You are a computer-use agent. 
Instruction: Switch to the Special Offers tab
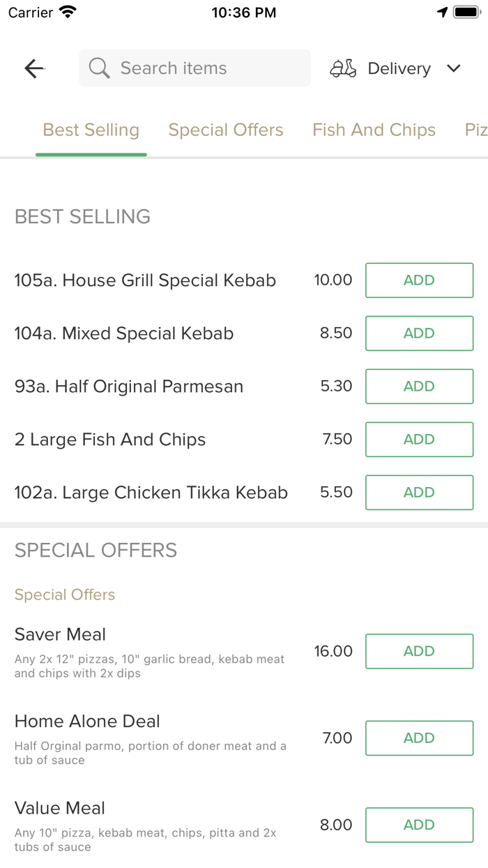pyautogui.click(x=225, y=130)
